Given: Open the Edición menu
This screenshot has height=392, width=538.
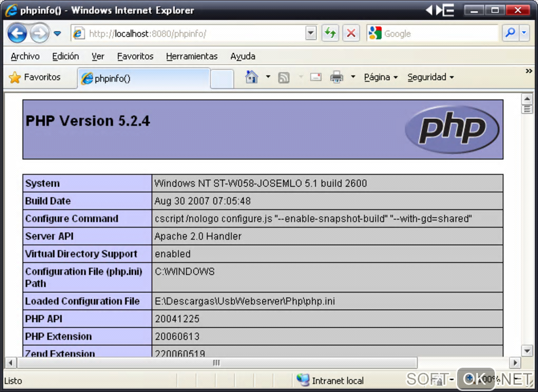Looking at the screenshot, I should [65, 56].
